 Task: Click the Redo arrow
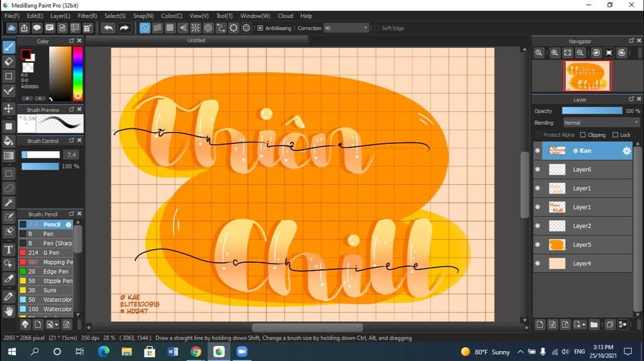pos(124,28)
